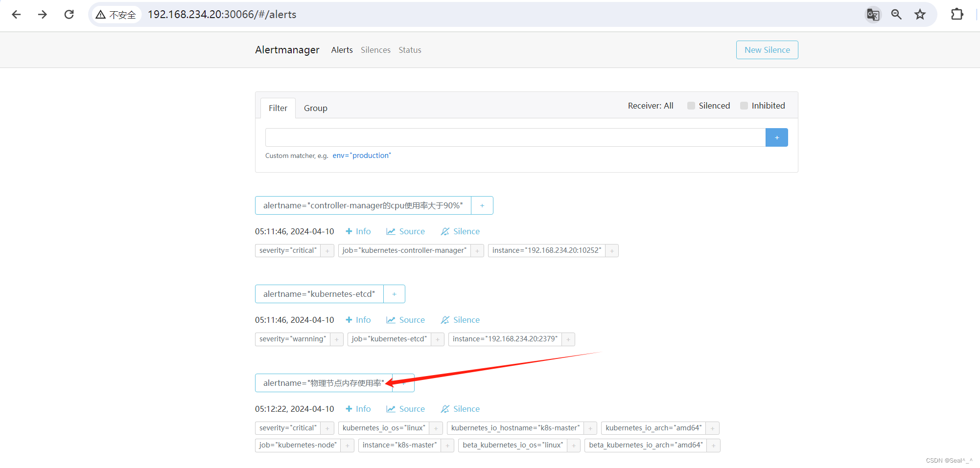Open the browser zoom magnifier icon

pyautogui.click(x=896, y=15)
